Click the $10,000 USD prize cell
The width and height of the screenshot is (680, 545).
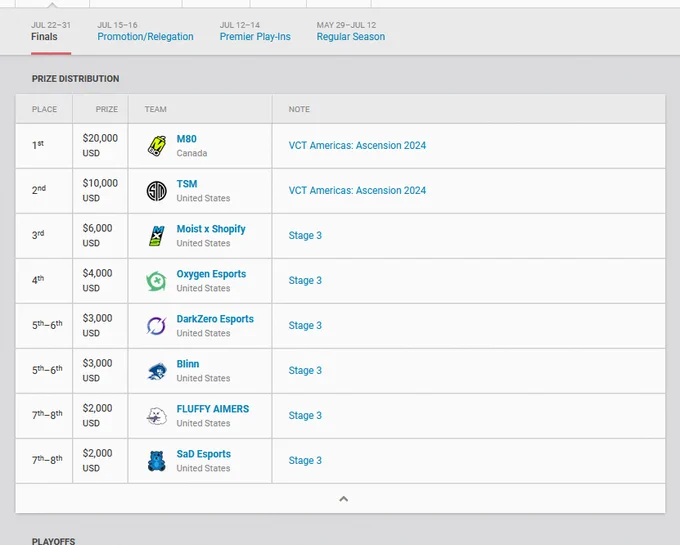(100, 191)
